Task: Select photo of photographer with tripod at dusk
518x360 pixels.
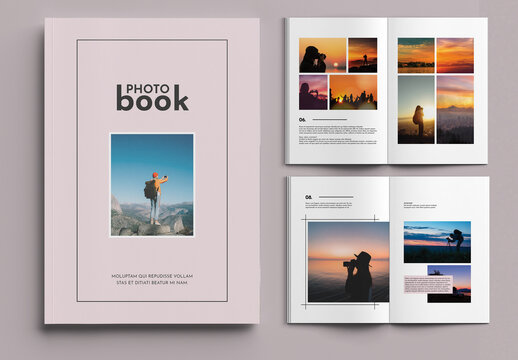Action: pos(437,242)
